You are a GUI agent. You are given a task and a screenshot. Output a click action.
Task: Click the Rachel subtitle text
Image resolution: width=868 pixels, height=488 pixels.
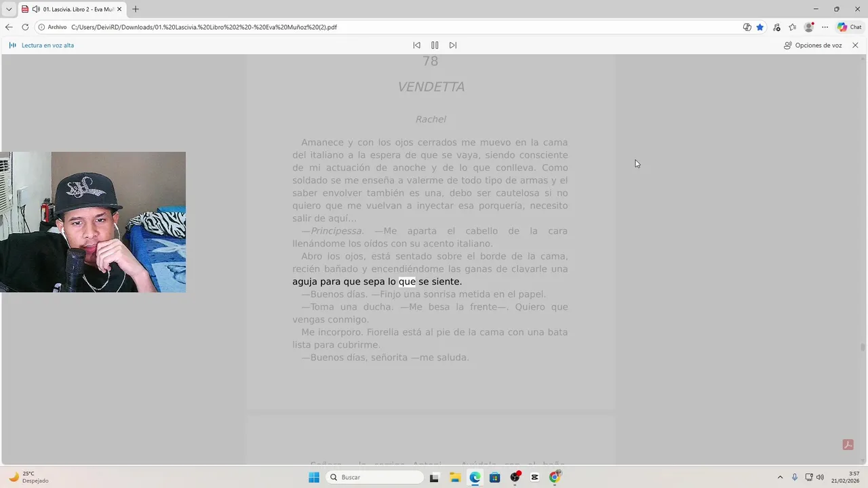(x=431, y=119)
